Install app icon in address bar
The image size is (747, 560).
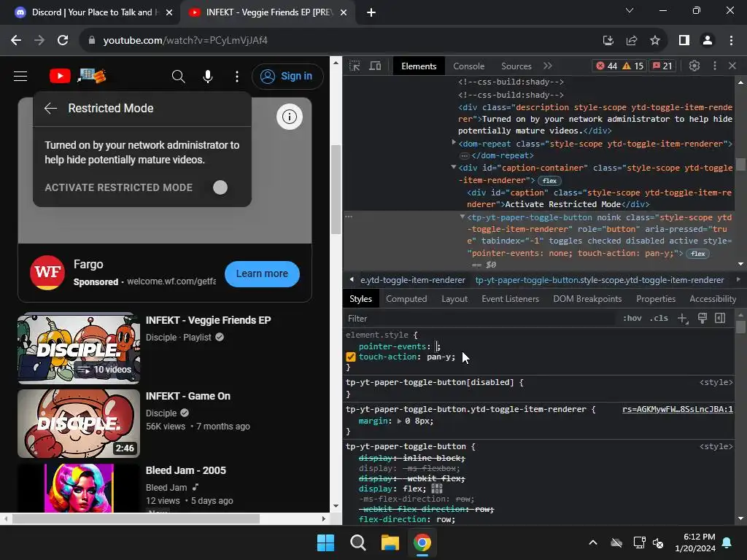(608, 41)
